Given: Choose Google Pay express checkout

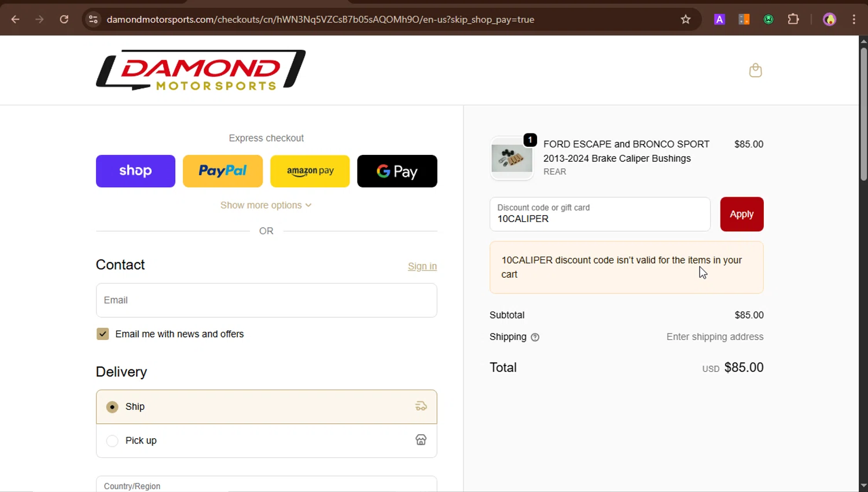Looking at the screenshot, I should [x=397, y=171].
